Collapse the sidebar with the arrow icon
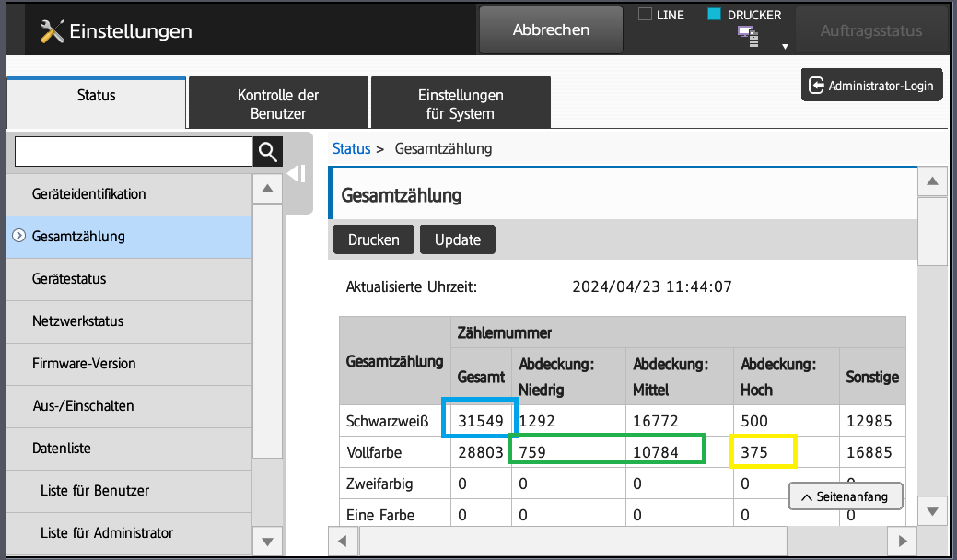Image resolution: width=957 pixels, height=560 pixels. click(297, 174)
